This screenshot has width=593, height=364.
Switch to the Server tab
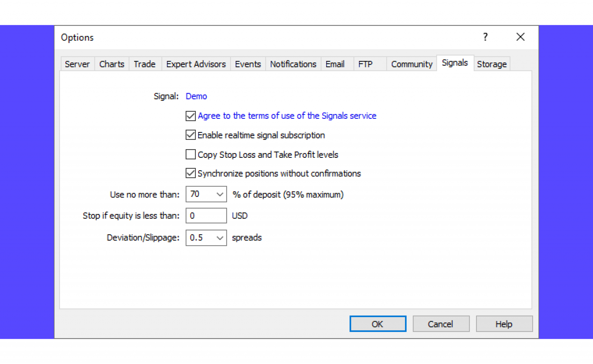[77, 64]
